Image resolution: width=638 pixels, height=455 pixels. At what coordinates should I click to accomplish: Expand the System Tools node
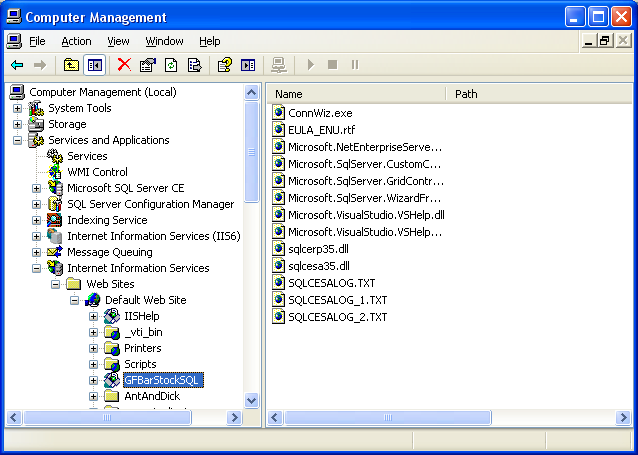tap(17, 108)
